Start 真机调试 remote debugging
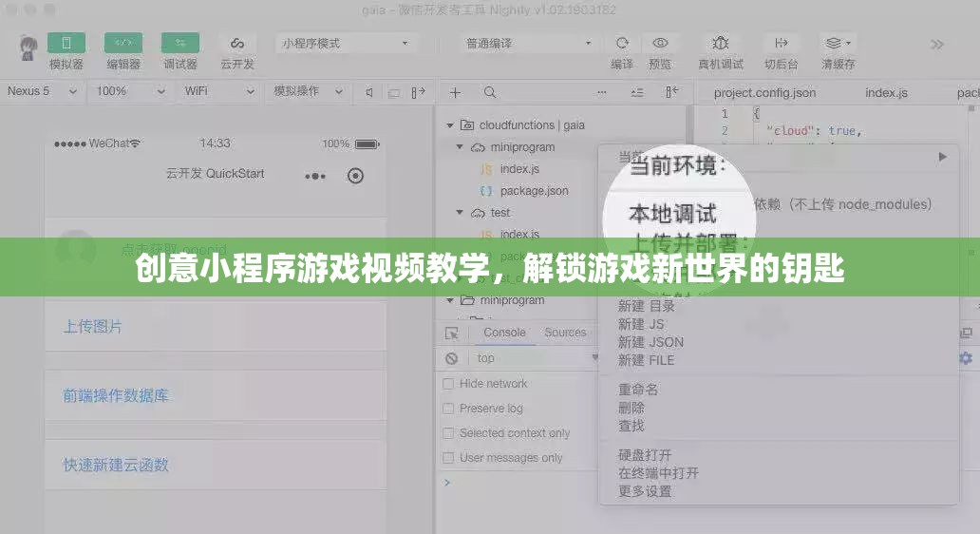 pos(721,43)
